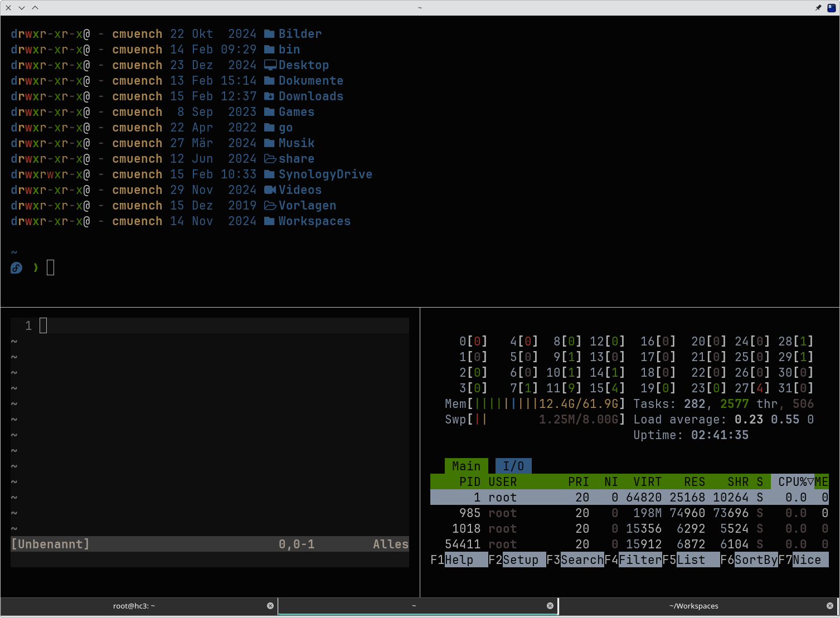Click the download folder icon beside Downloads
840x618 pixels.
(x=269, y=96)
